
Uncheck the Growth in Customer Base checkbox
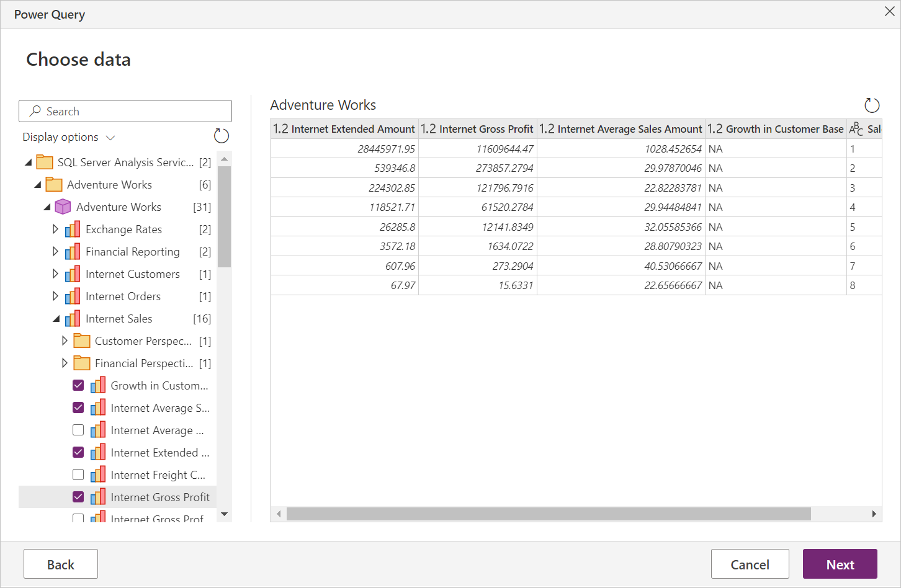(x=78, y=385)
